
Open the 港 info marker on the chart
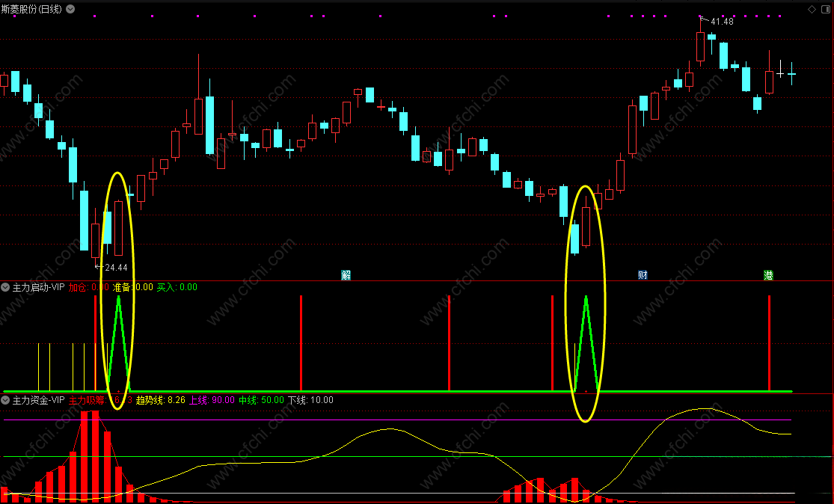tap(768, 275)
